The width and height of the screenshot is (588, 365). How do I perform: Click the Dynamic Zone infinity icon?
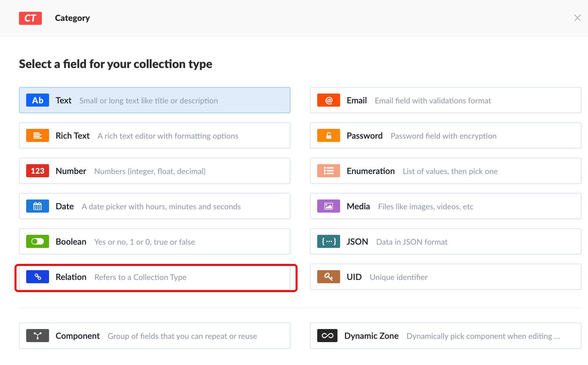327,336
